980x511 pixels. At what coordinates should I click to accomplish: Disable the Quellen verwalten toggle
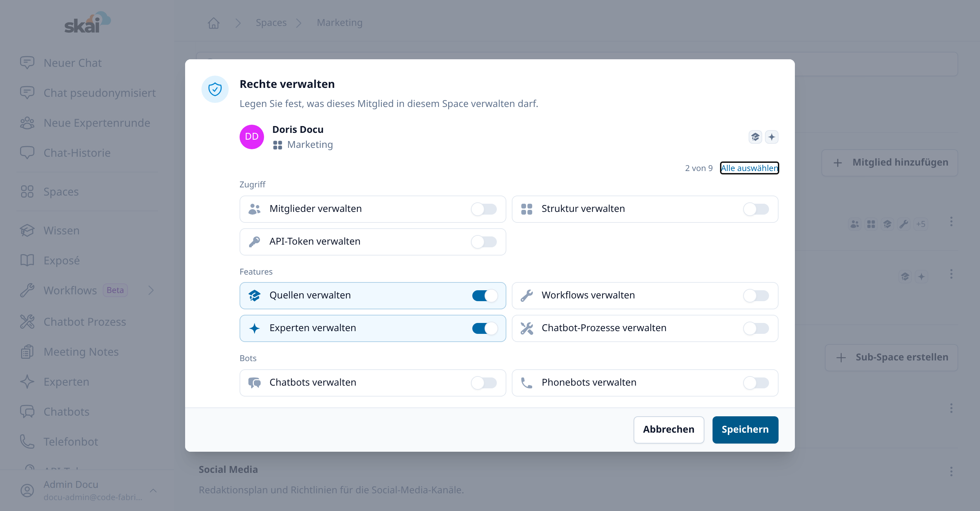point(485,295)
